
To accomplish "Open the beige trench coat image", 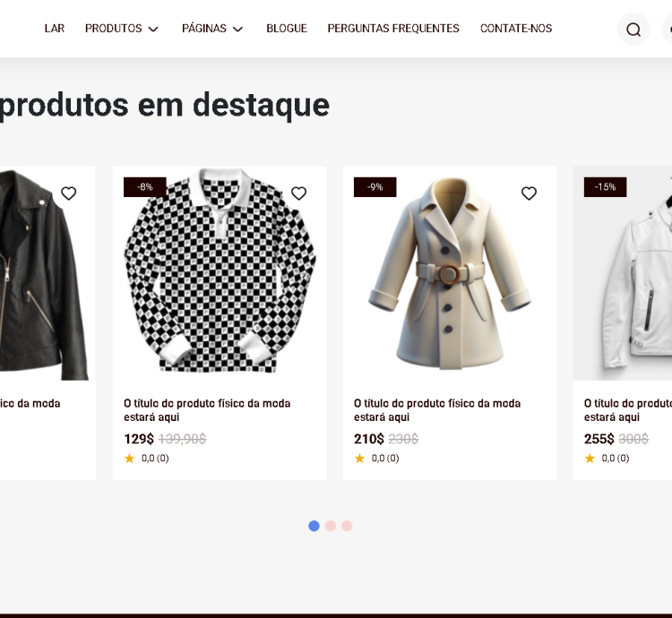I will (449, 273).
